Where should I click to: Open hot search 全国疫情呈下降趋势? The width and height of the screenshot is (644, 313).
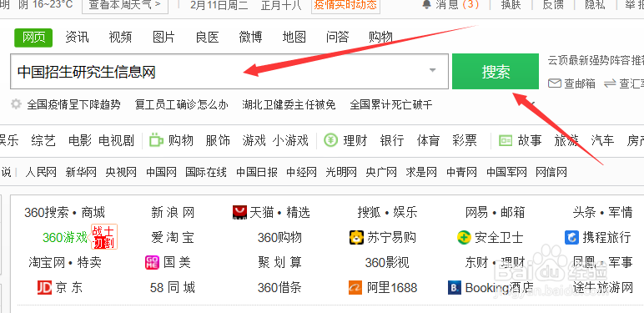(x=73, y=104)
